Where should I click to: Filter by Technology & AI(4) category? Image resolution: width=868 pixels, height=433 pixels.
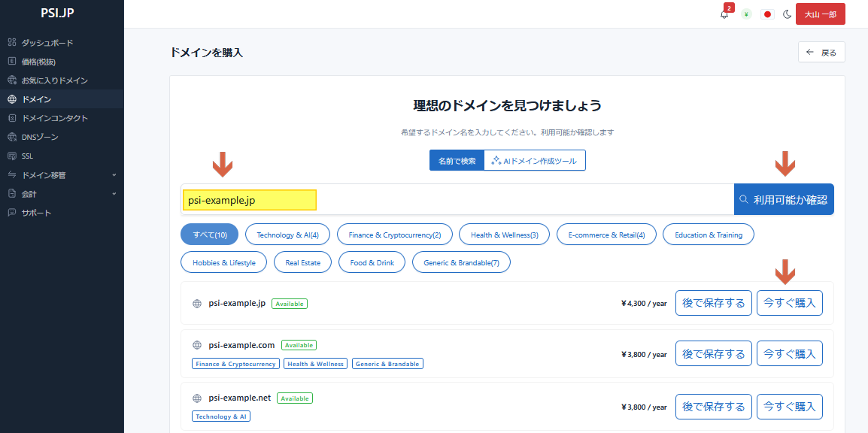coord(287,235)
